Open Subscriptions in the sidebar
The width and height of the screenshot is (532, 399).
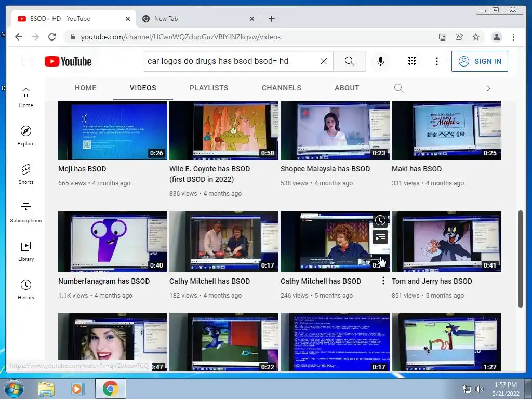[26, 213]
